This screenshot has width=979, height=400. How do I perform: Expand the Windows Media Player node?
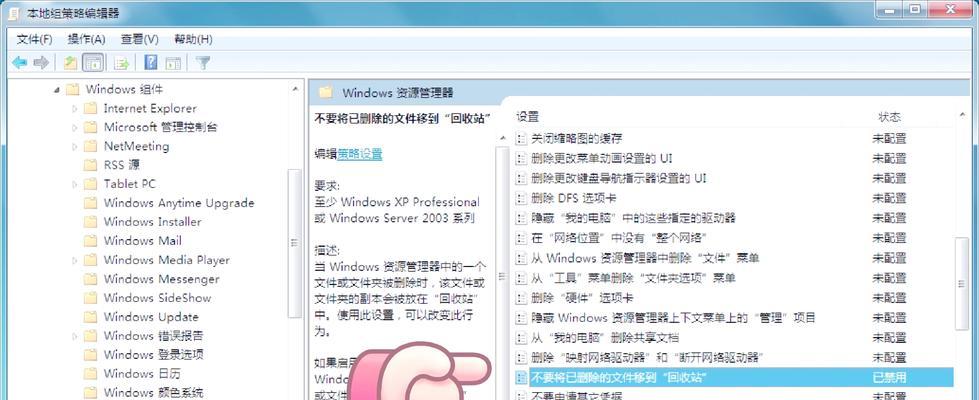[74, 260]
